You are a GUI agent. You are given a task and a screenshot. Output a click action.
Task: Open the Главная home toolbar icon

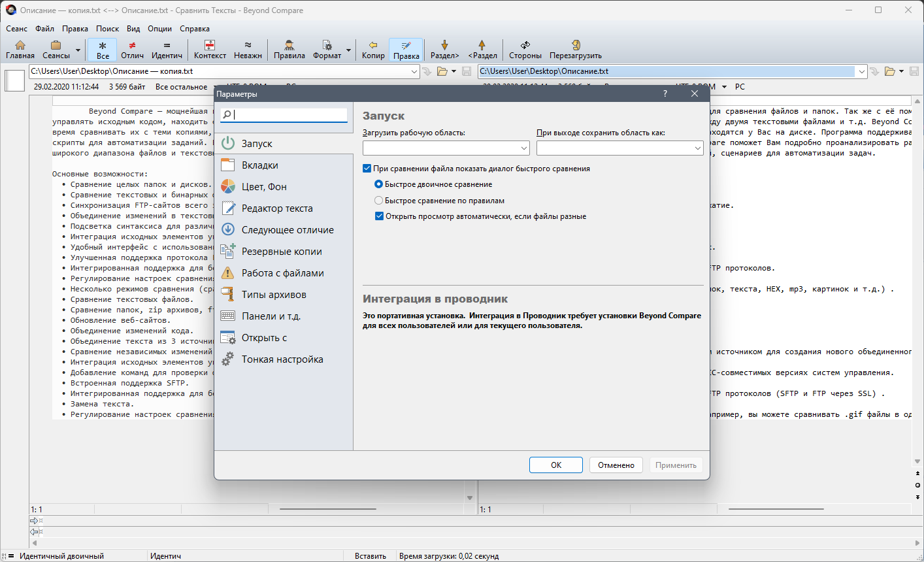(20, 50)
